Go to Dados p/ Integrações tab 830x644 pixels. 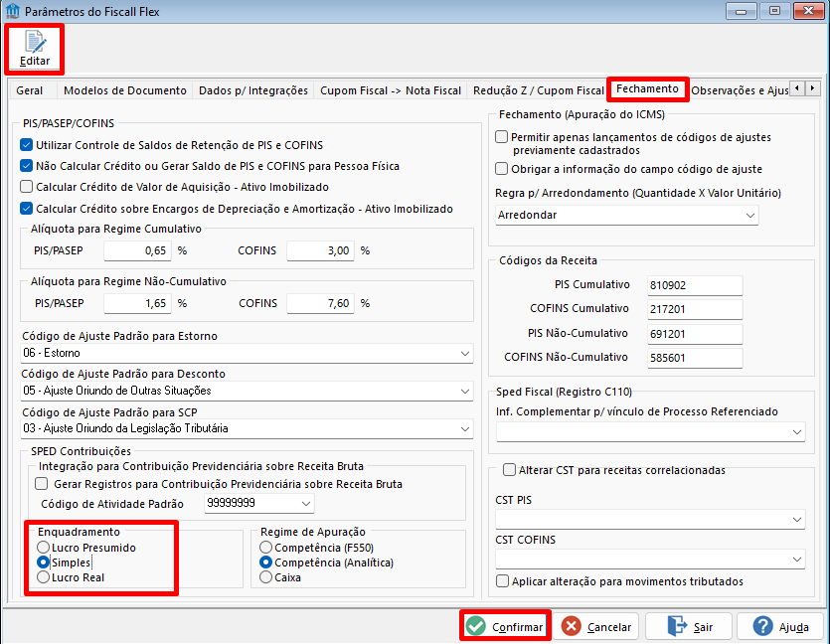pyautogui.click(x=253, y=90)
